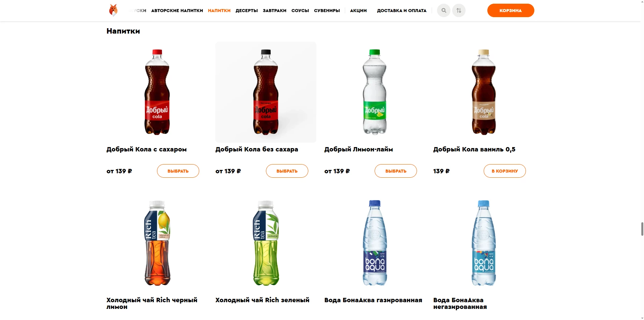This screenshot has width=644, height=320.
Task: Click the page vertical scrollbar thumb
Action: 642,229
